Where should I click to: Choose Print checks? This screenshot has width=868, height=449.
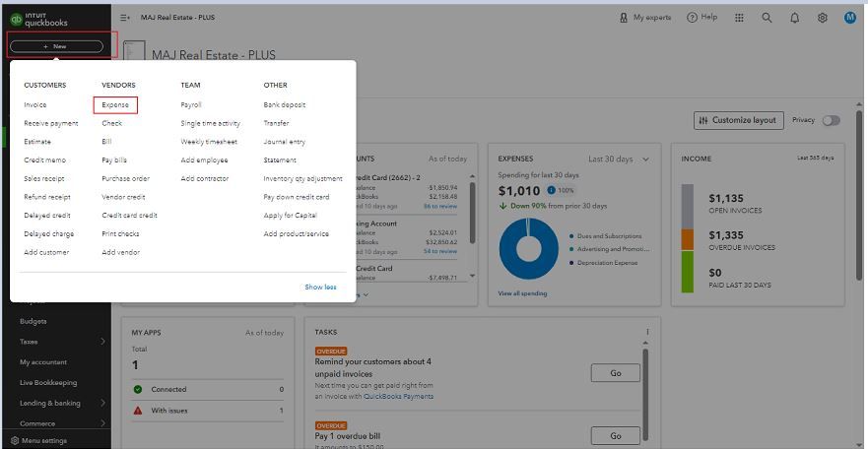120,234
